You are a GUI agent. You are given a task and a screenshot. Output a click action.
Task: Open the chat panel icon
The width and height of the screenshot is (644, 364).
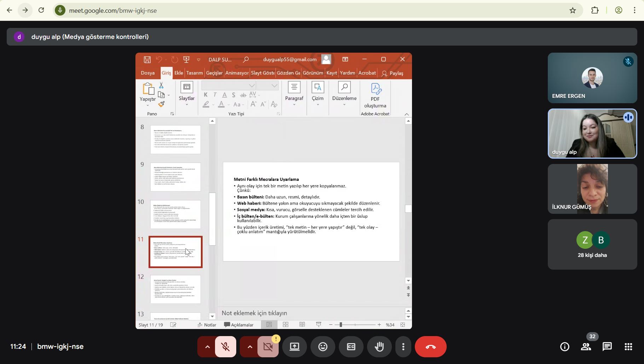click(x=607, y=347)
